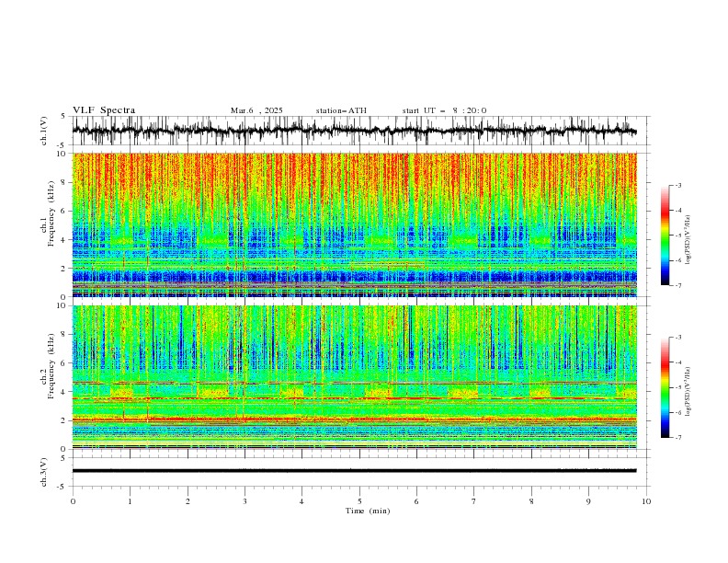Viewport: 728px width, 563px height.
Task: Click the ch.2 spectrogram panel
Action: click(354, 377)
